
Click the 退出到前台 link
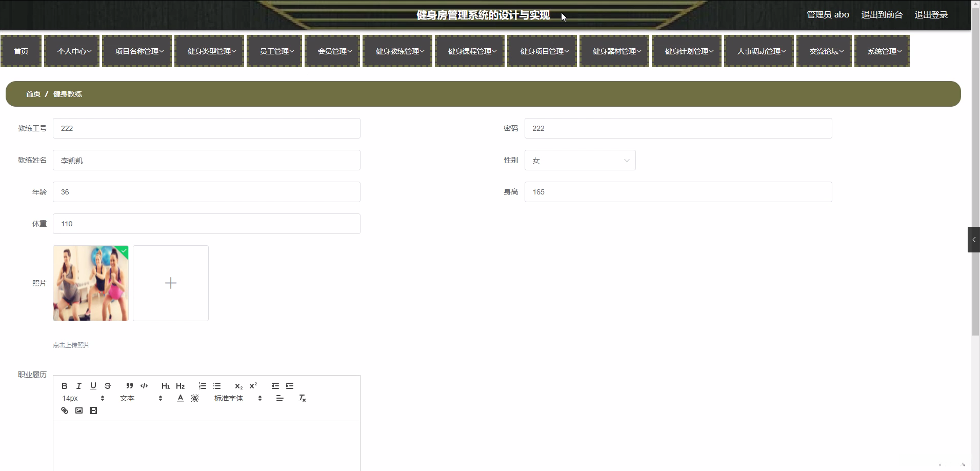pos(882,15)
